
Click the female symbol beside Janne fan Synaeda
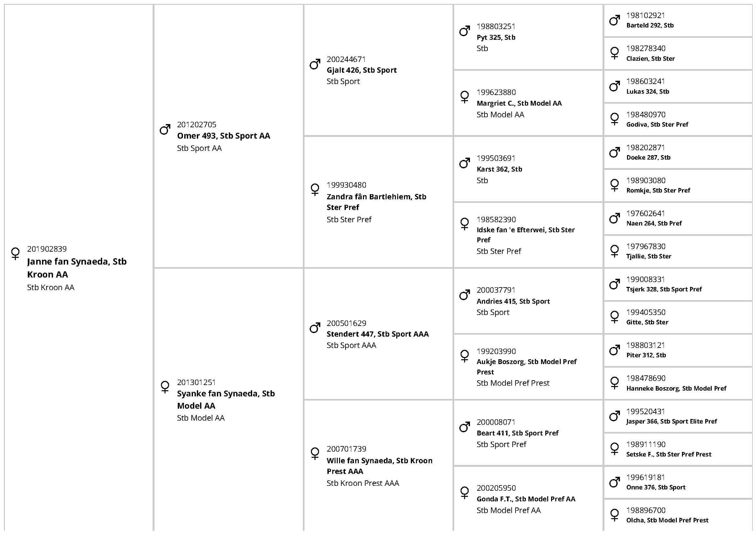pos(15,253)
